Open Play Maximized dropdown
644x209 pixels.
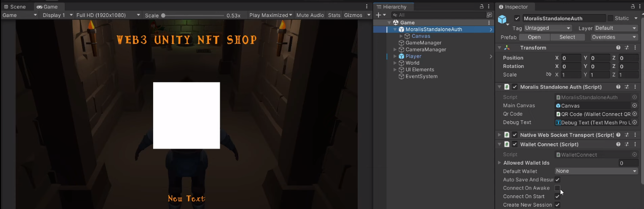[271, 15]
